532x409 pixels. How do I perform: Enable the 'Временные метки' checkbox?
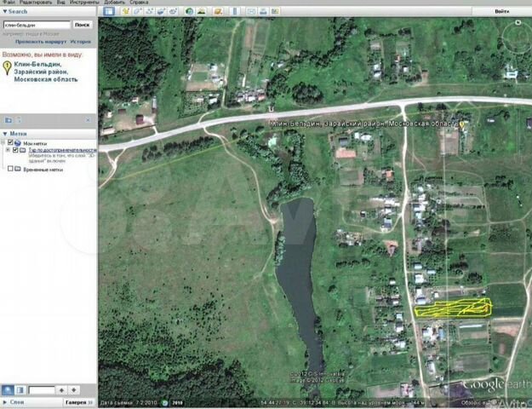click(10, 169)
